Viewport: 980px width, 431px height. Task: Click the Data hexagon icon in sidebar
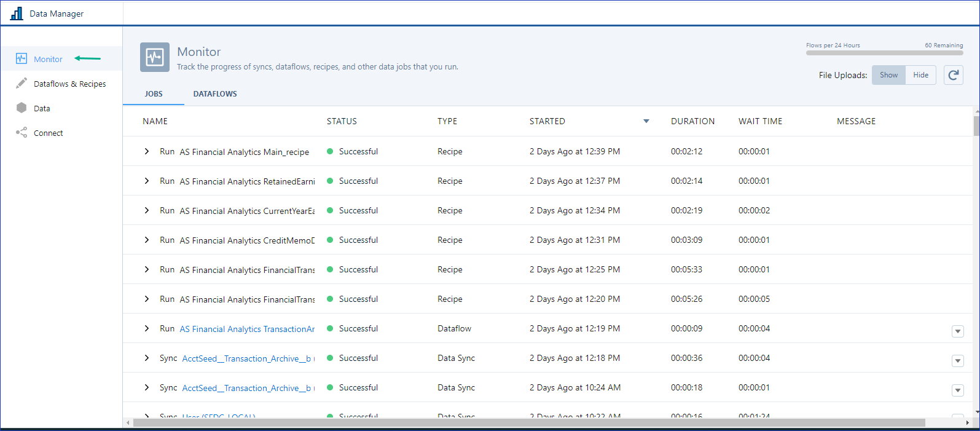(22, 108)
